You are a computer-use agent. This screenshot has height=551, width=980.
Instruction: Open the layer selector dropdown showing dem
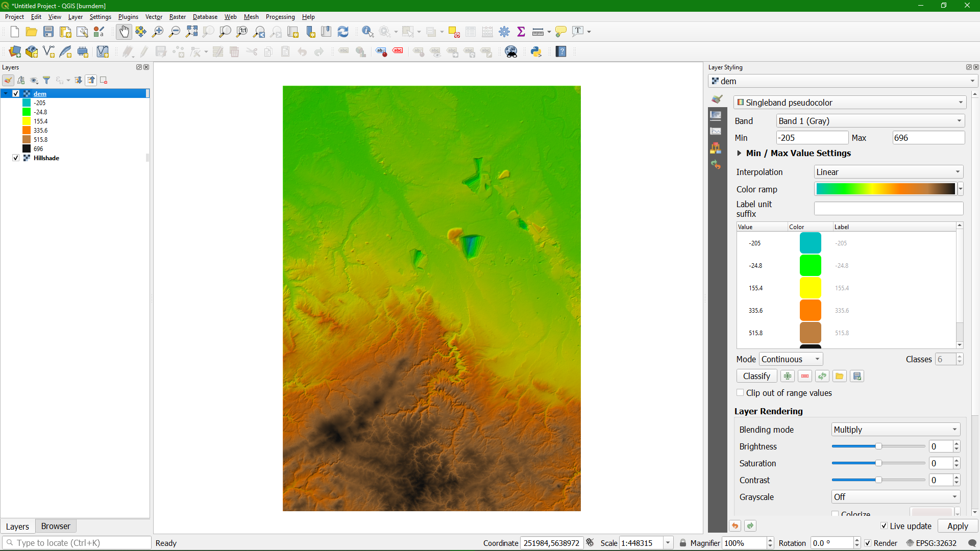tap(843, 81)
